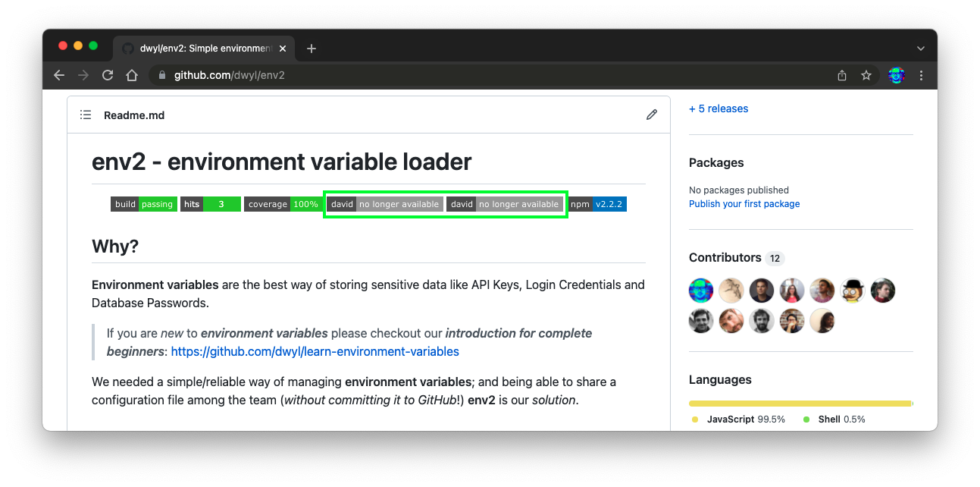
Task: Click the first contributor avatar
Action: (701, 291)
